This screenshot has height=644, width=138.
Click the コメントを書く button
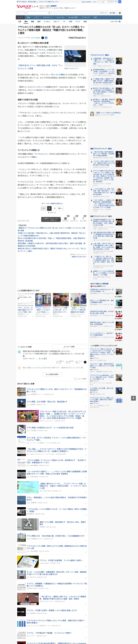pyautogui.click(x=69, y=347)
